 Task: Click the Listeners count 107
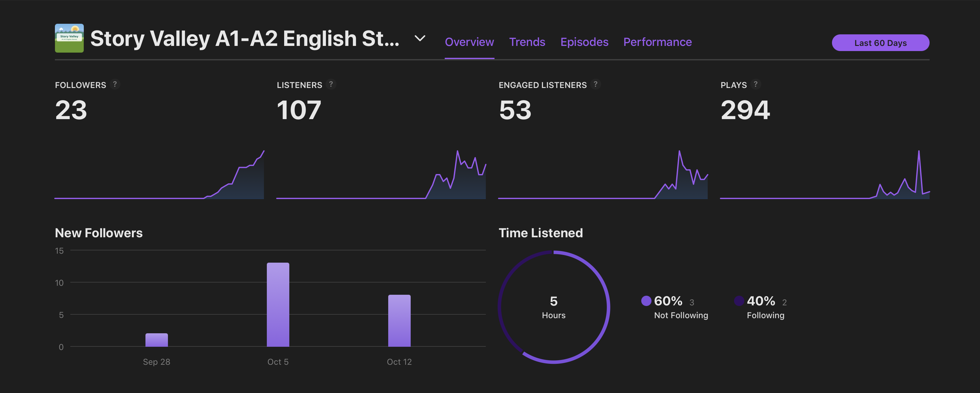[299, 110]
